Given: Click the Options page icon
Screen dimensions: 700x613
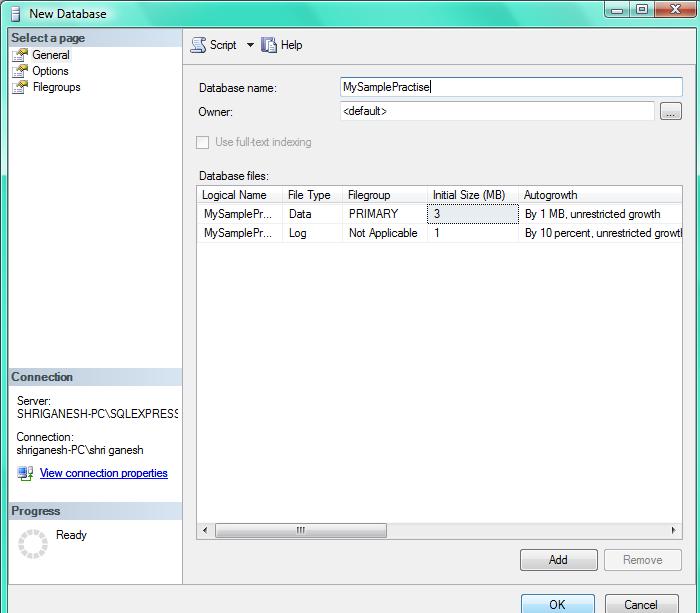Looking at the screenshot, I should pyautogui.click(x=20, y=71).
